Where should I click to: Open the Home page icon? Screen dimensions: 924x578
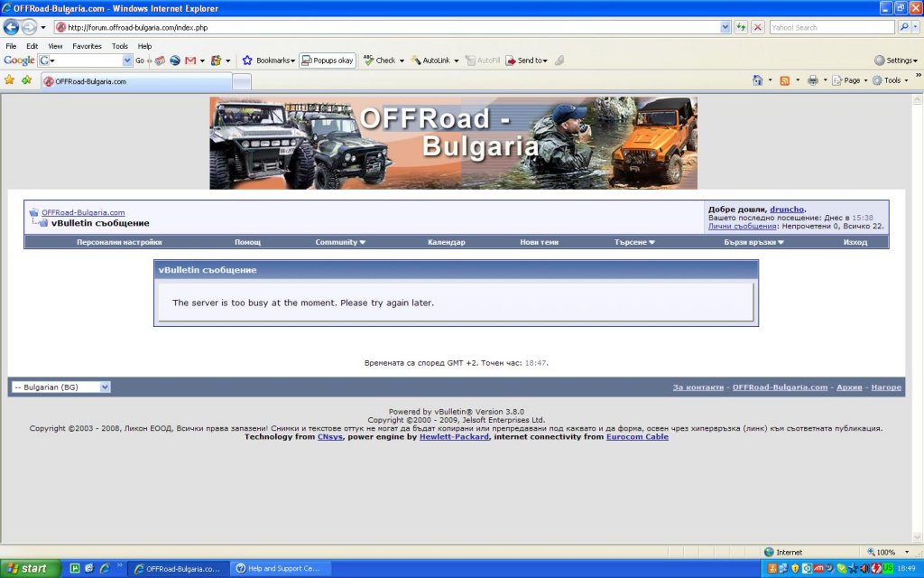[x=758, y=80]
